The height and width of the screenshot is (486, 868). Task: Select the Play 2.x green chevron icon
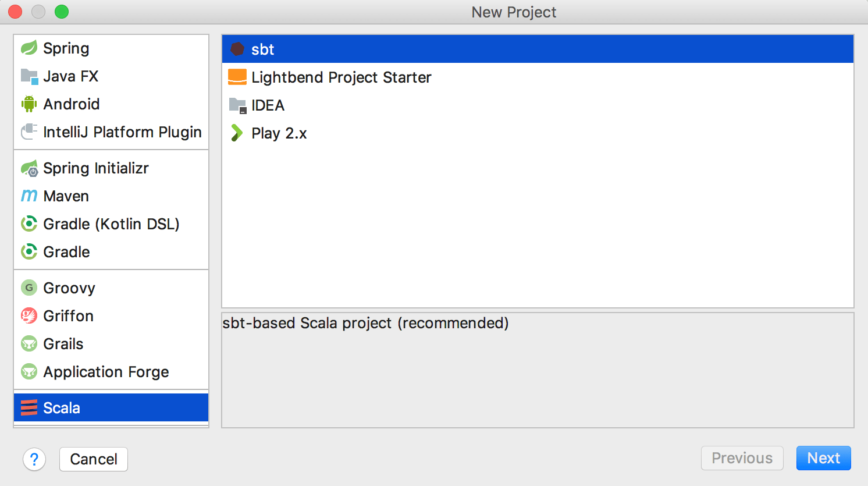pyautogui.click(x=237, y=133)
